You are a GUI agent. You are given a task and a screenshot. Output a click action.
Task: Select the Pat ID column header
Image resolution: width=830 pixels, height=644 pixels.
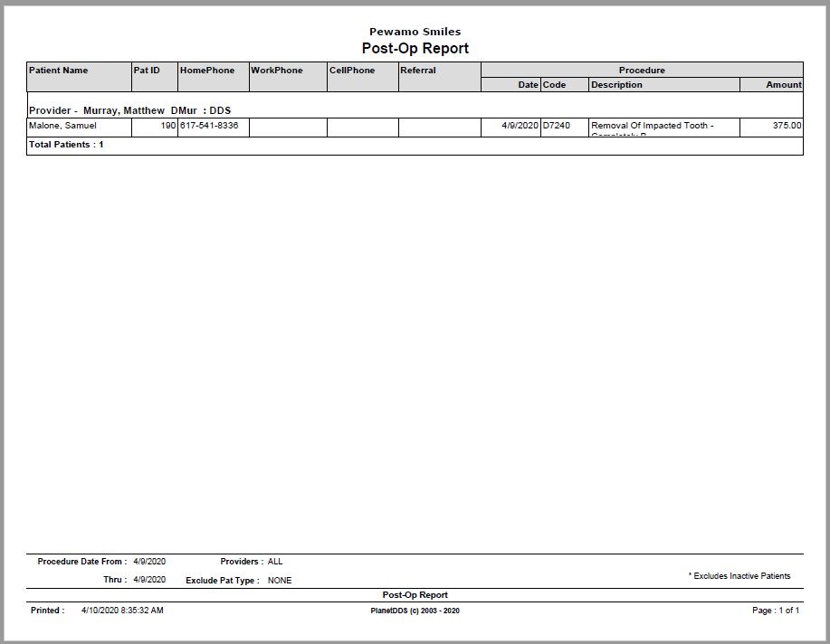[147, 71]
